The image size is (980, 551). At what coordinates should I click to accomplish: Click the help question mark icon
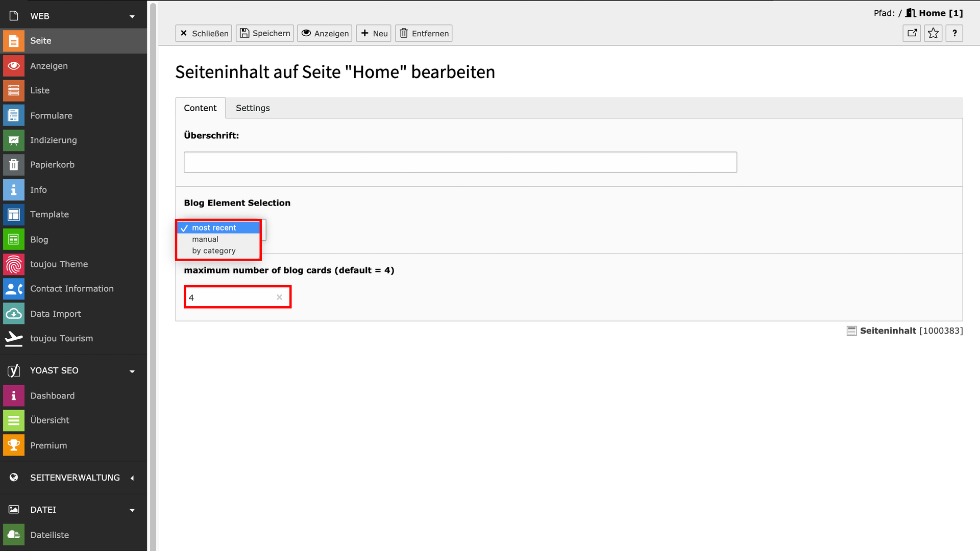point(954,34)
